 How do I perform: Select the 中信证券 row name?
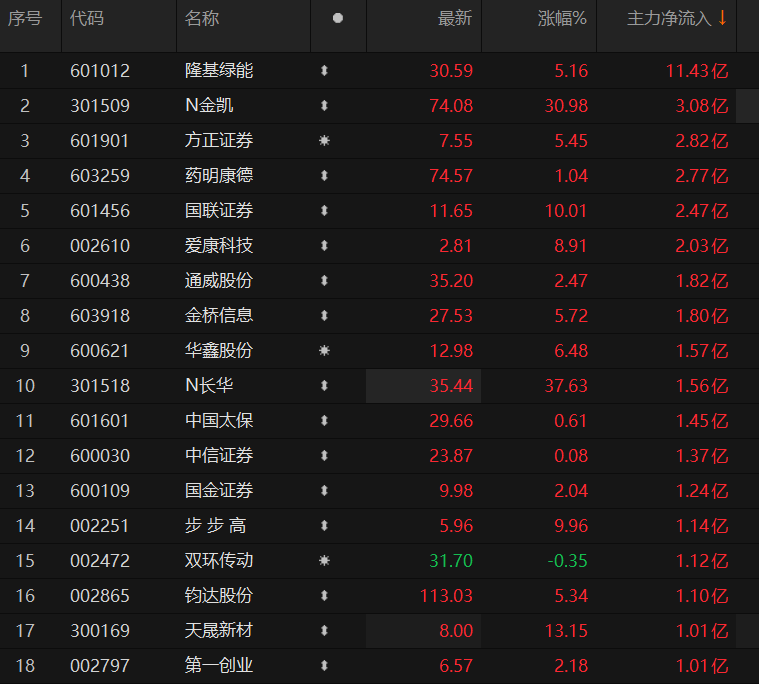tap(219, 456)
